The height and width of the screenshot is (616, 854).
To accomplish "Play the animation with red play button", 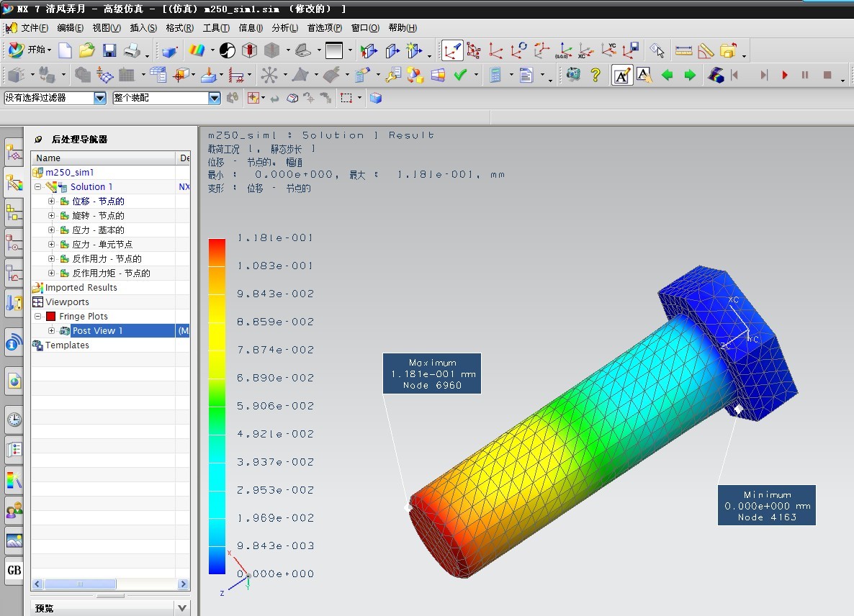I will click(x=785, y=75).
